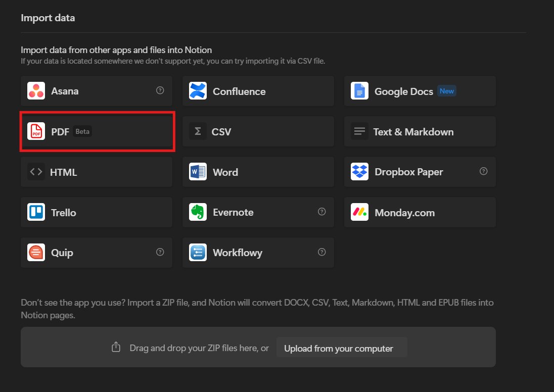The image size is (554, 392).
Task: Select the PDF Beta import option
Action: [x=97, y=131]
